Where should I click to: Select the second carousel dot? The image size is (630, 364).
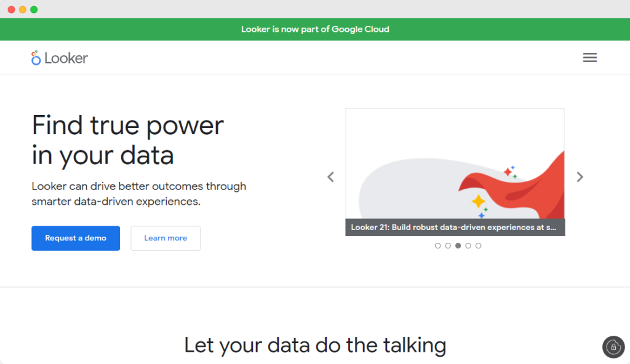tap(448, 245)
